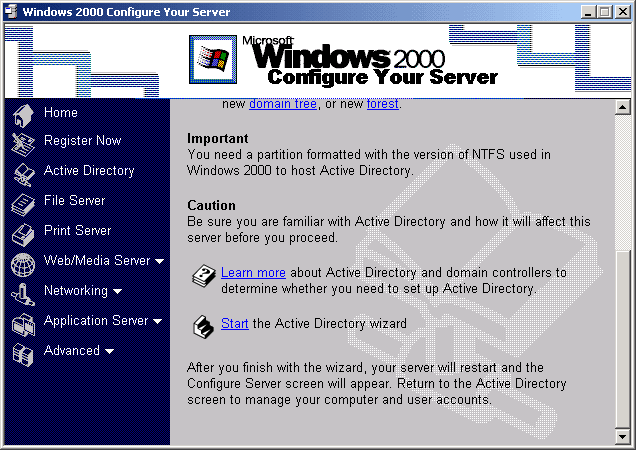Click the Networking cable icon

point(23,295)
